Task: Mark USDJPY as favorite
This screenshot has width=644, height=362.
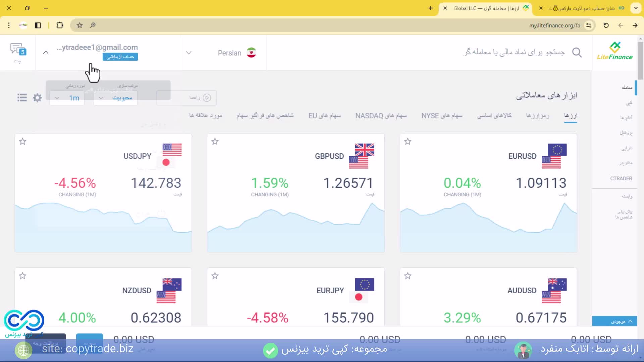Action: pyautogui.click(x=22, y=141)
